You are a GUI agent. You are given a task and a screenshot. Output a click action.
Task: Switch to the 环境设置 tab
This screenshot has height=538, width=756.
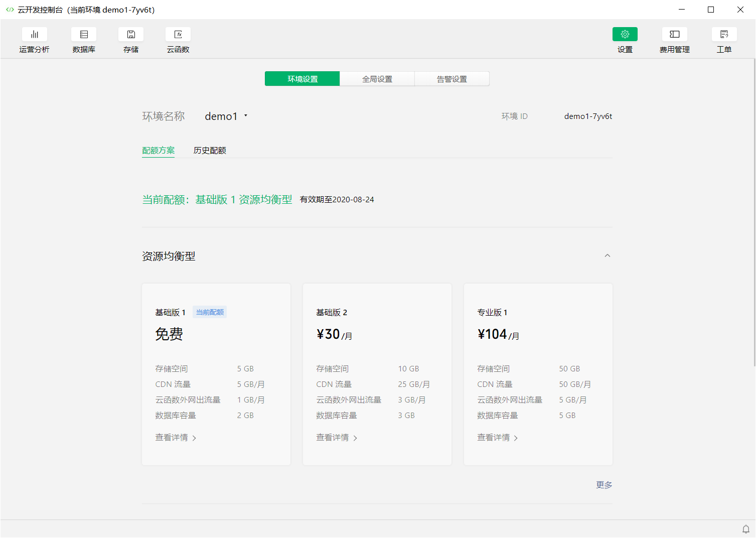pos(303,79)
